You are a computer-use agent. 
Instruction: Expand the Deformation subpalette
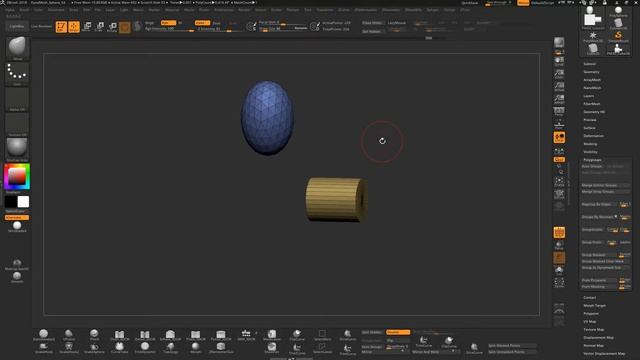coord(593,136)
